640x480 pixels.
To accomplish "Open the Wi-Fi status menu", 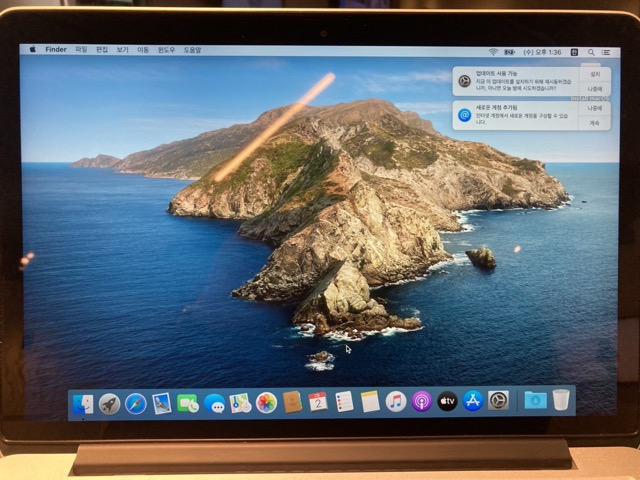I will click(493, 51).
